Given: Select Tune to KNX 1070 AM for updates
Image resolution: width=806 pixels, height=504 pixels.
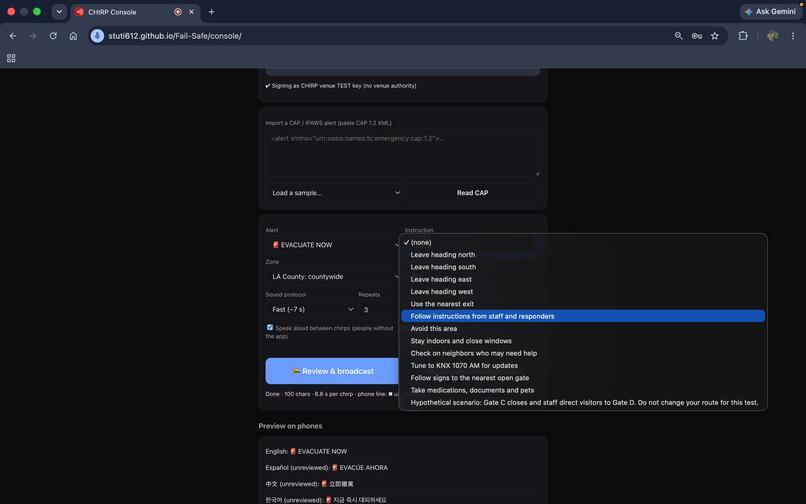Looking at the screenshot, I should click(x=583, y=366).
